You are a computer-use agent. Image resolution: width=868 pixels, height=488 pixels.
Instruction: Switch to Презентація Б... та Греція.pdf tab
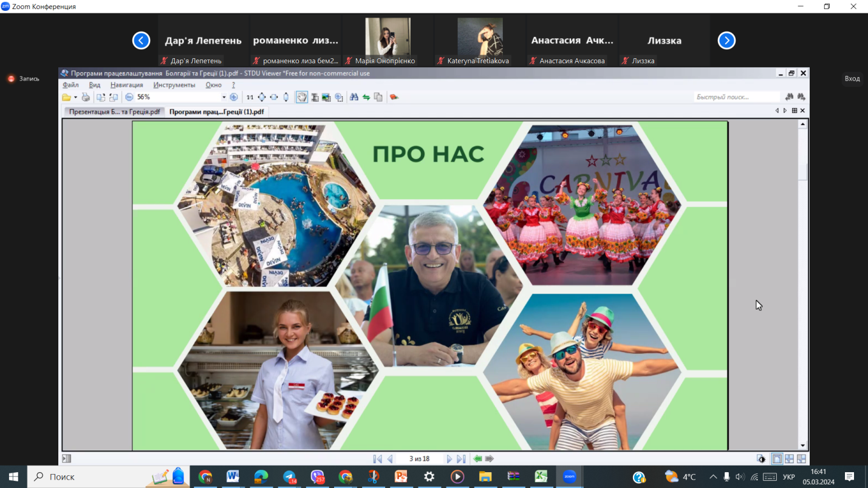click(x=114, y=112)
